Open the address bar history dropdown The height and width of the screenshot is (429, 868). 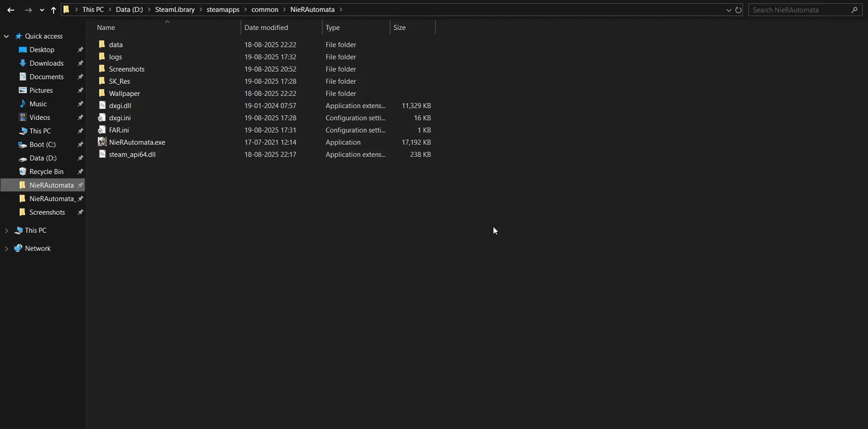coord(728,10)
